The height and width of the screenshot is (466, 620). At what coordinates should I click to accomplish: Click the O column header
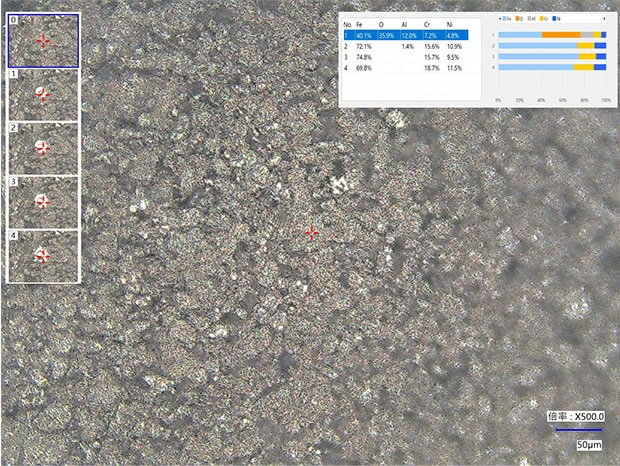(381, 25)
